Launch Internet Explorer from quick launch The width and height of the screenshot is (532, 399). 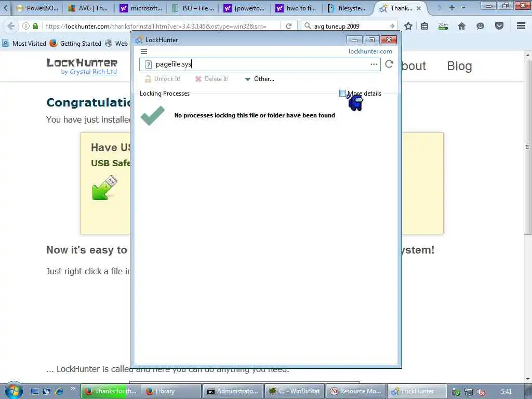[x=59, y=391]
